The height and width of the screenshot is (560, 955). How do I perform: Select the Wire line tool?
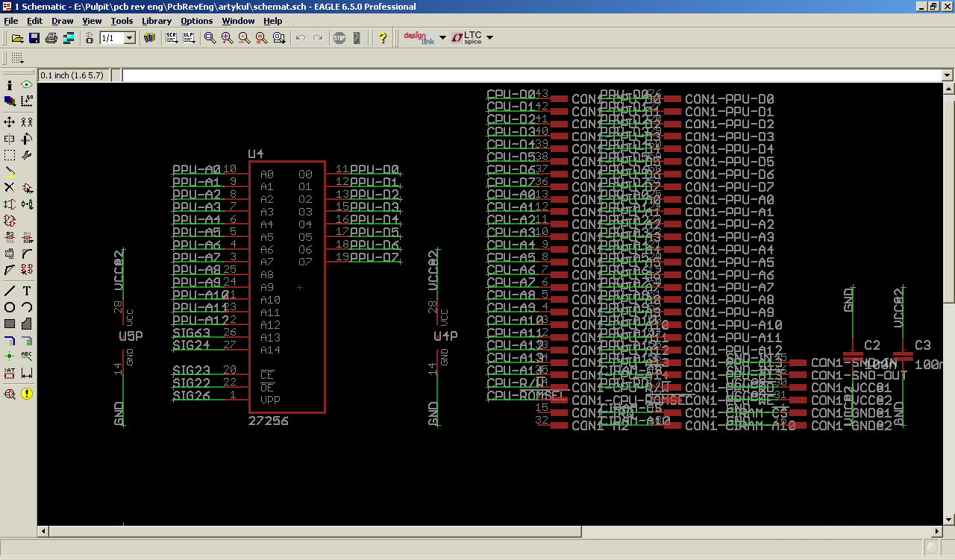10,291
